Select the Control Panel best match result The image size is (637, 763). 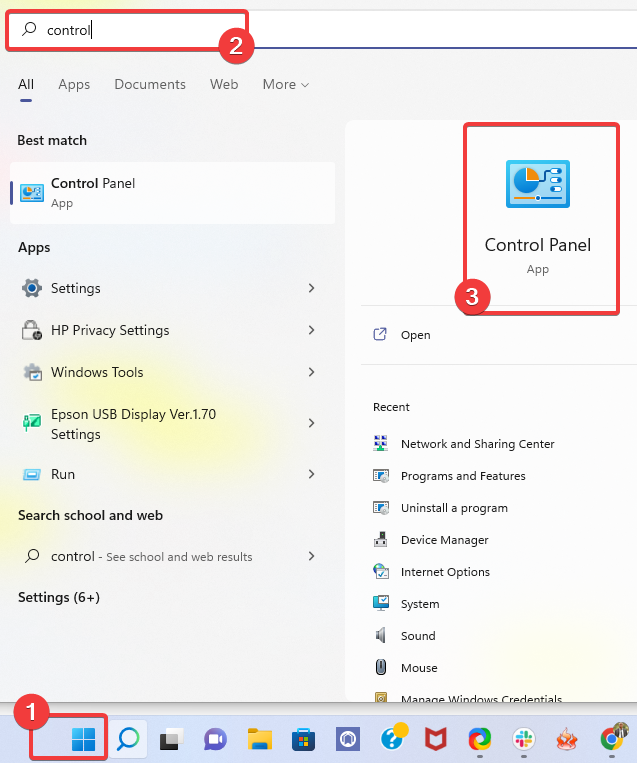pos(172,193)
